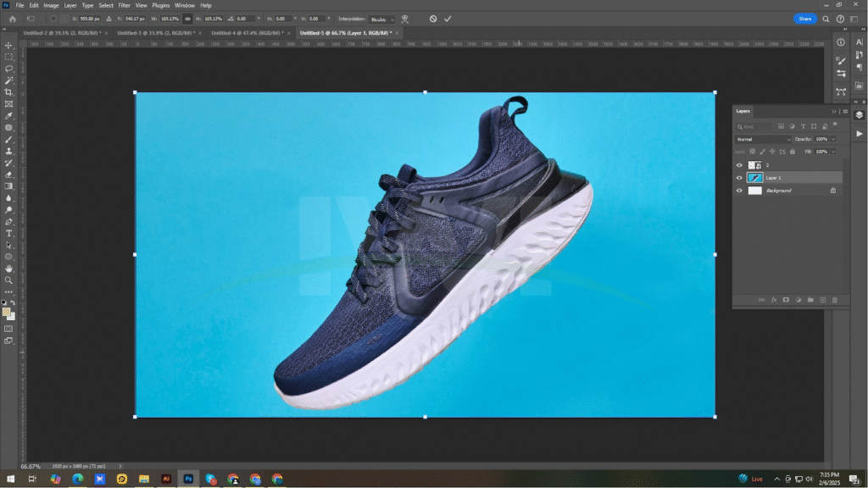
Task: Open the Layers panel hamburger menu
Action: click(x=845, y=111)
